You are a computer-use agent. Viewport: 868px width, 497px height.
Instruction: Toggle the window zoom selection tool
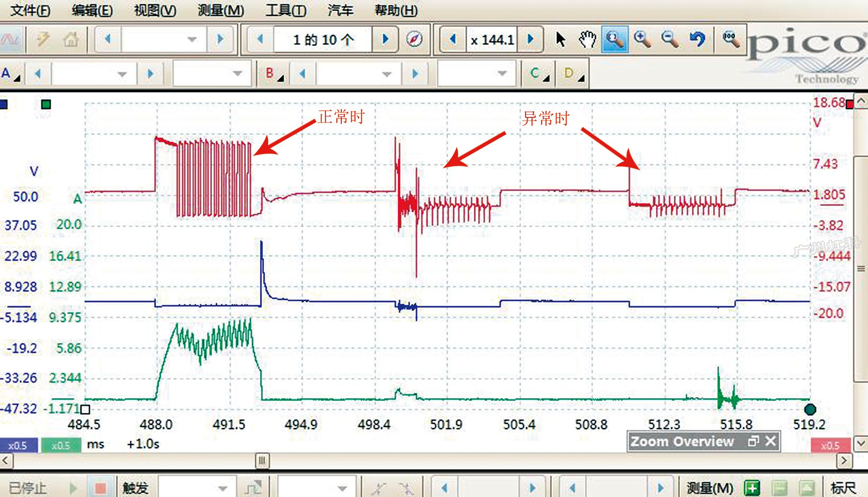pyautogui.click(x=615, y=39)
